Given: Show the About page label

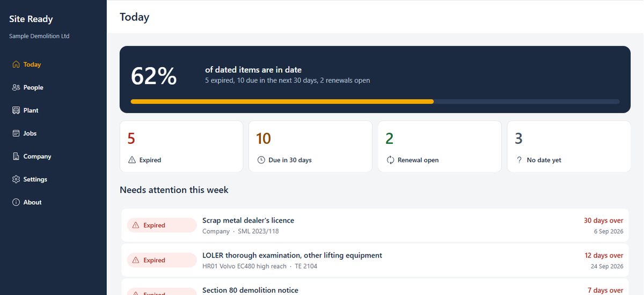Looking at the screenshot, I should point(33,202).
